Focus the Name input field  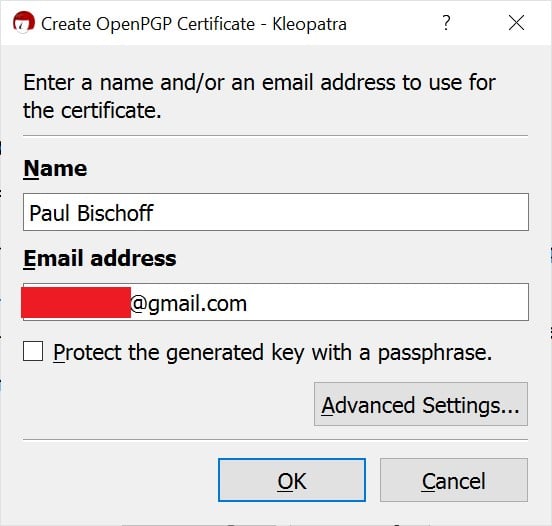click(276, 212)
